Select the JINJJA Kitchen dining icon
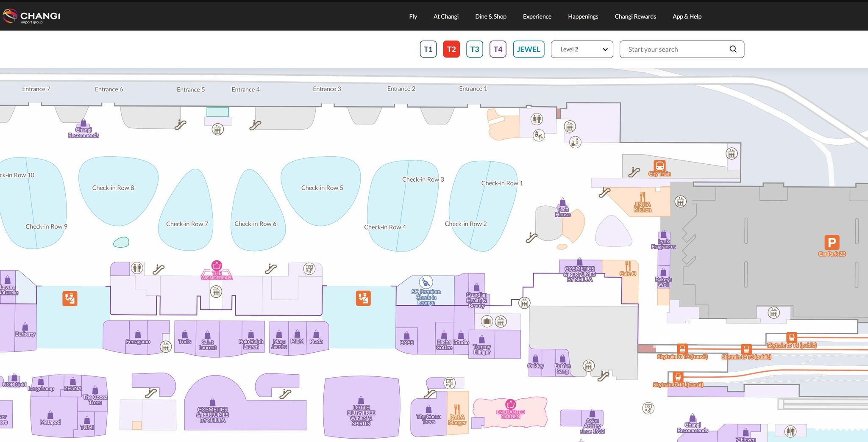 click(643, 196)
